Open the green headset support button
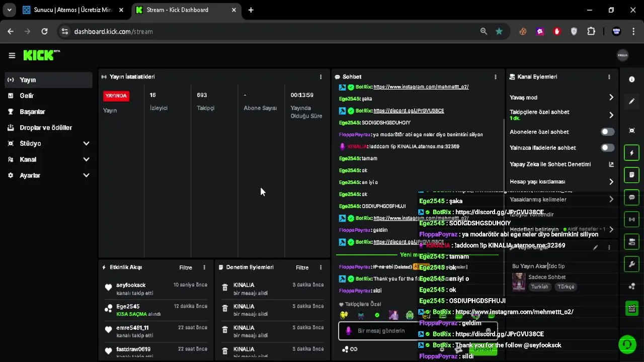The image size is (644, 362). (x=627, y=344)
